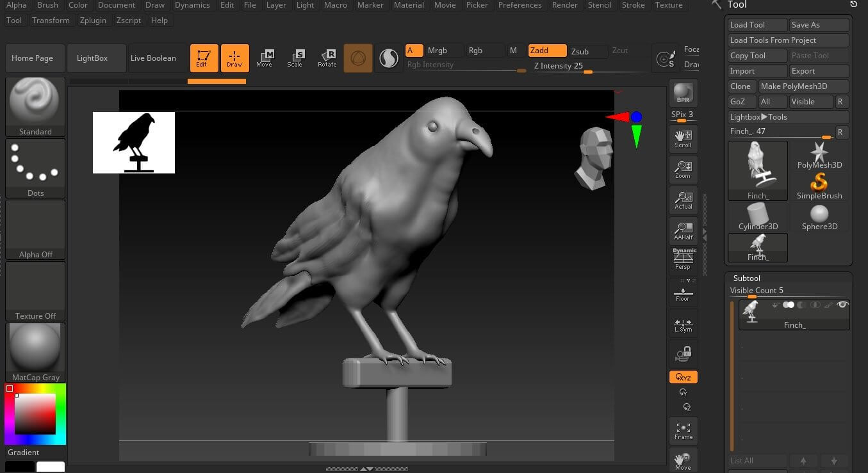
Task: Select the Move gizmo tool
Action: [264, 58]
